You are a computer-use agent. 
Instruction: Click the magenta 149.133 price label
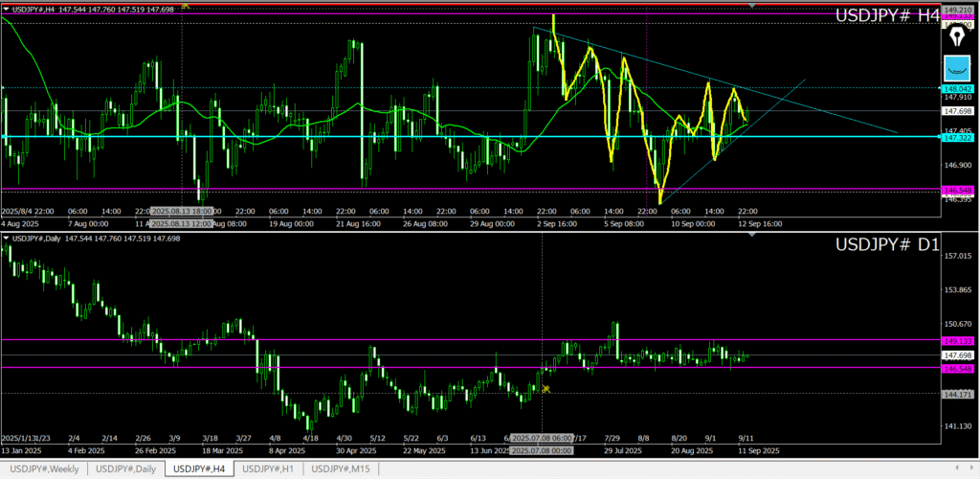pyautogui.click(x=957, y=341)
